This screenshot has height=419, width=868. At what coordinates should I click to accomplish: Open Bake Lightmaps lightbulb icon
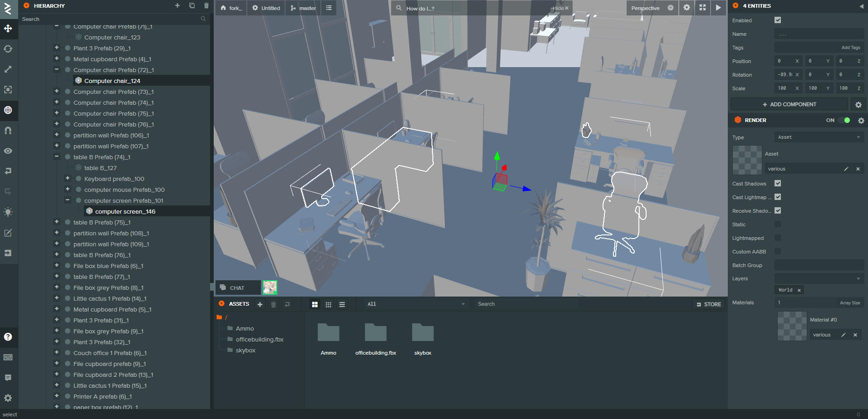click(x=8, y=212)
